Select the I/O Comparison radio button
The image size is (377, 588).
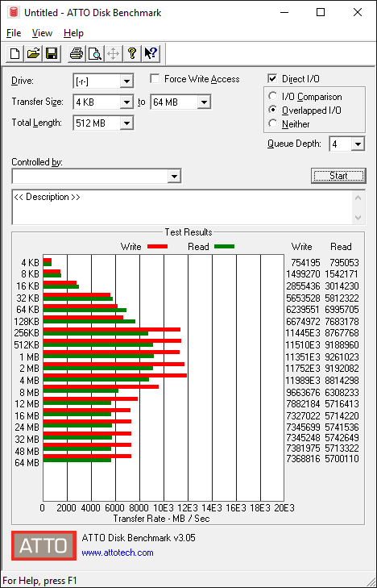[x=273, y=96]
